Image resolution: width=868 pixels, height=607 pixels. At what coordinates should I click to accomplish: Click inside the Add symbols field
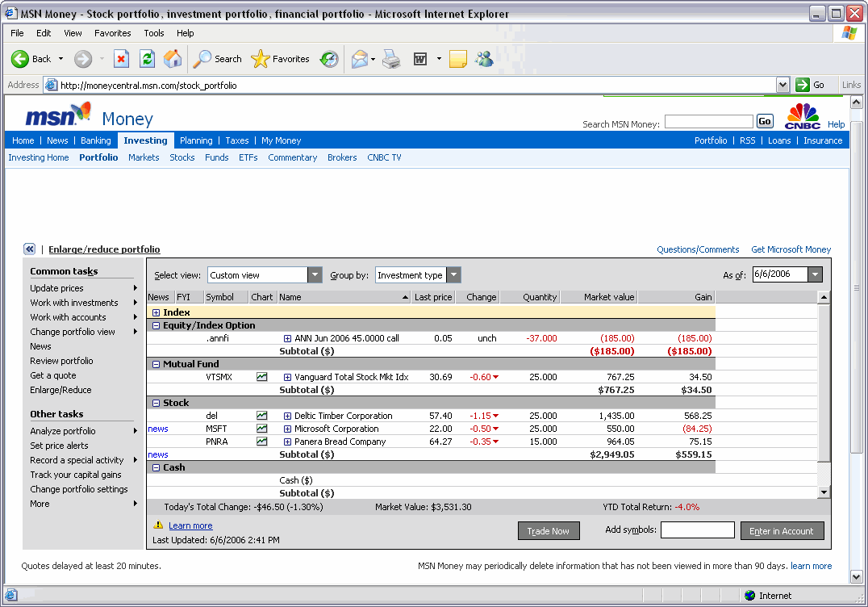697,530
